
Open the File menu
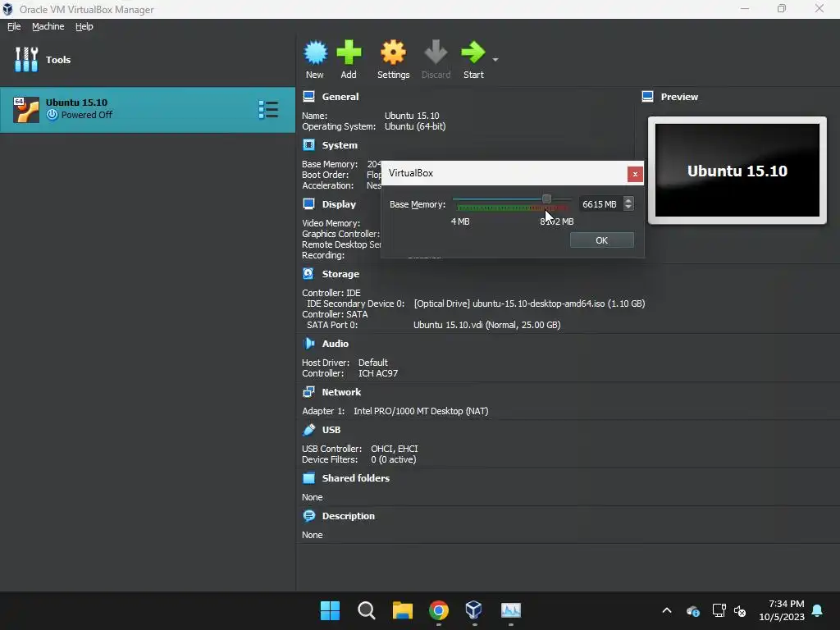[x=14, y=26]
